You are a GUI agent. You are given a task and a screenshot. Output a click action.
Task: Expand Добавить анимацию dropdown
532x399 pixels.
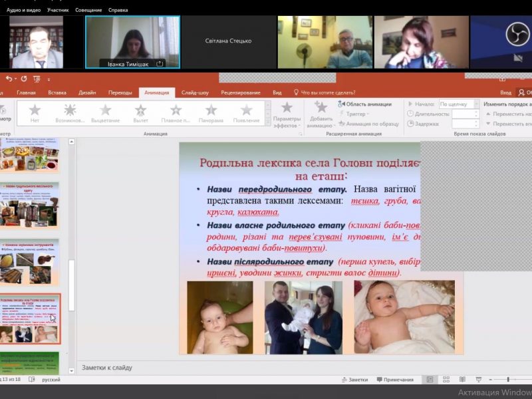point(321,114)
